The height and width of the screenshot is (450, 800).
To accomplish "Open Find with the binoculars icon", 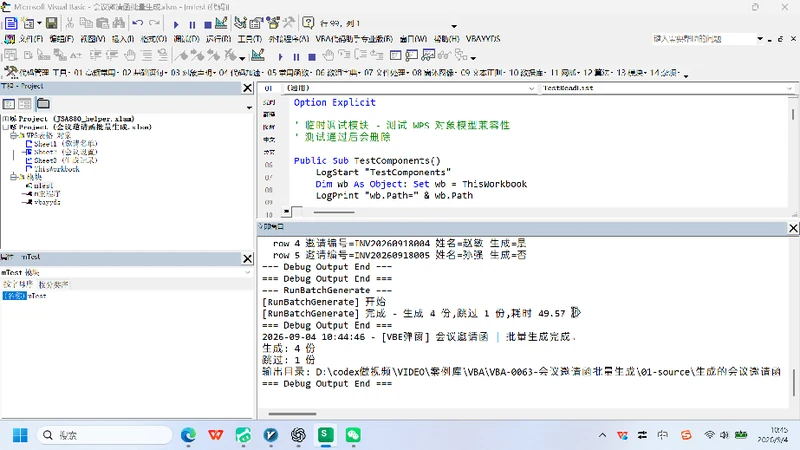I will click(x=119, y=23).
